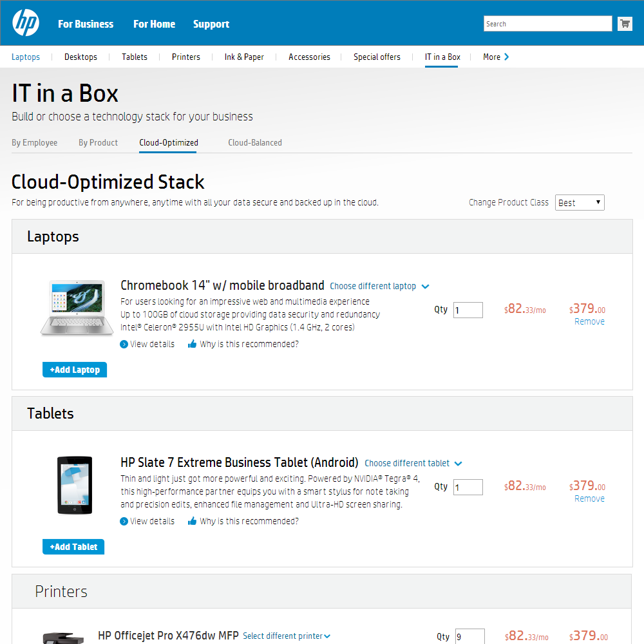Screen dimensions: 644x644
Task: Expand the Choose different laptop dropdown
Action: [425, 286]
